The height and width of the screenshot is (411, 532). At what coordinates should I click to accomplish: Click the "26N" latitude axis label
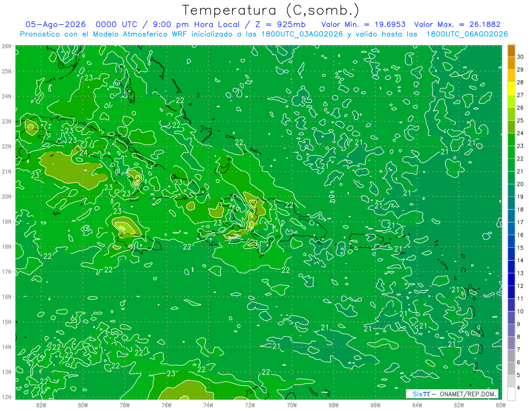(7, 46)
